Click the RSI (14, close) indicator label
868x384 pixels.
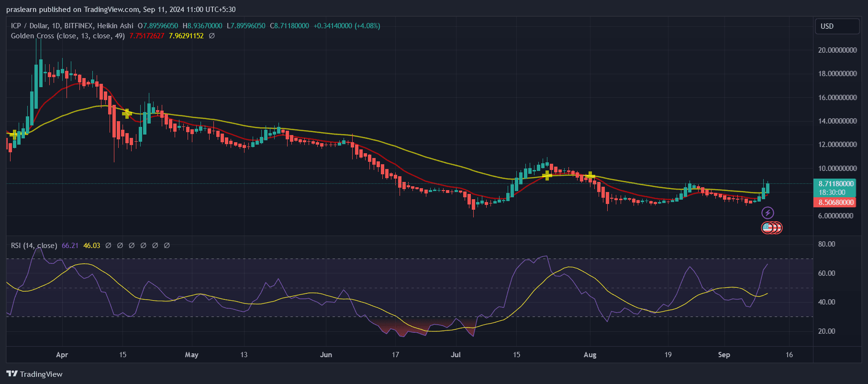pyautogui.click(x=34, y=246)
